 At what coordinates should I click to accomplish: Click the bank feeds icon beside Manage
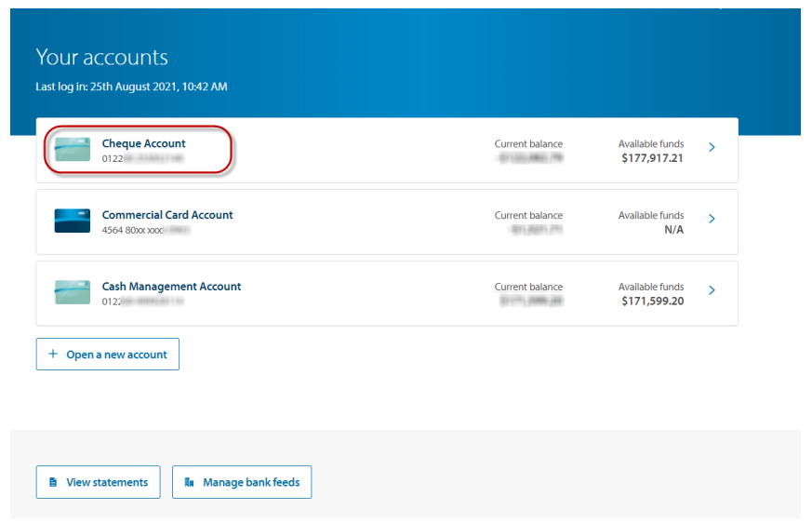[x=190, y=482]
